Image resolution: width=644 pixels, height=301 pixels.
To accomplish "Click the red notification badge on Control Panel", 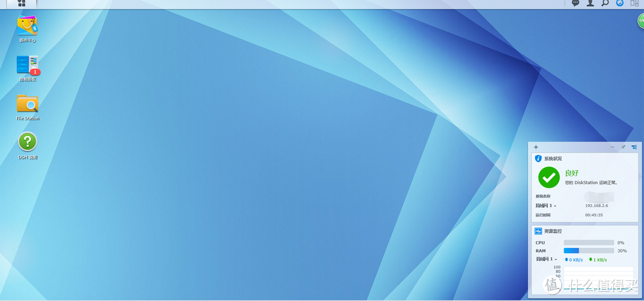I will [x=35, y=72].
